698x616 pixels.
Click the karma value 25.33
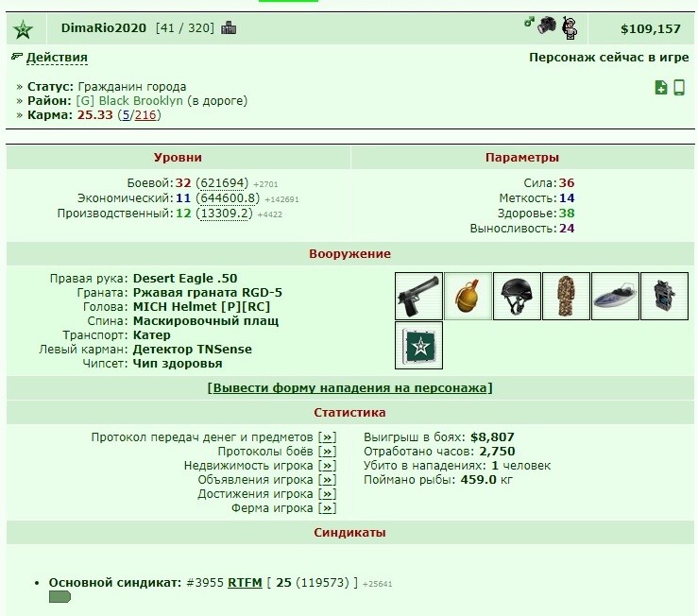[x=94, y=115]
